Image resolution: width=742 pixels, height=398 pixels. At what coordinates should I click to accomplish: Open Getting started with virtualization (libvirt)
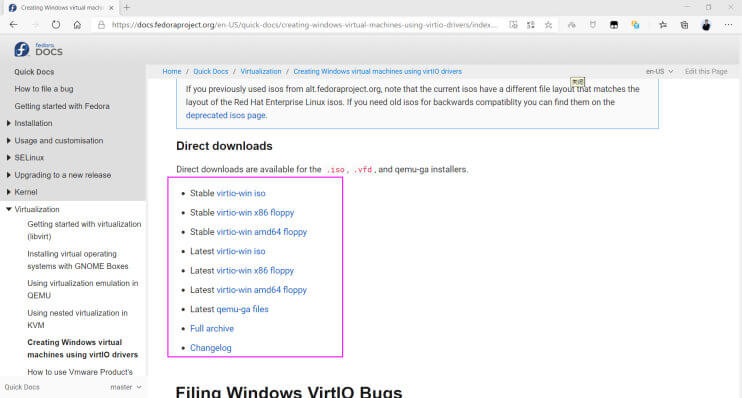click(84, 230)
